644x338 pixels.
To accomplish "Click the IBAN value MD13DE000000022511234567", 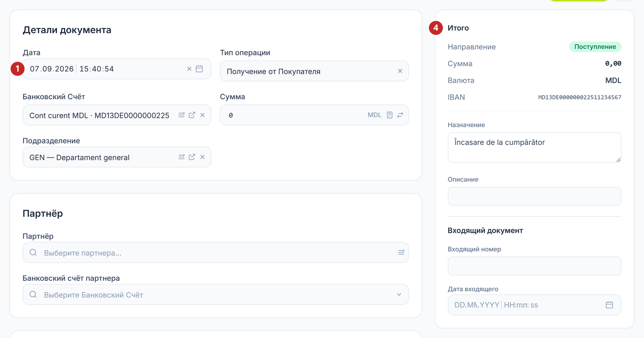I will coord(580,97).
